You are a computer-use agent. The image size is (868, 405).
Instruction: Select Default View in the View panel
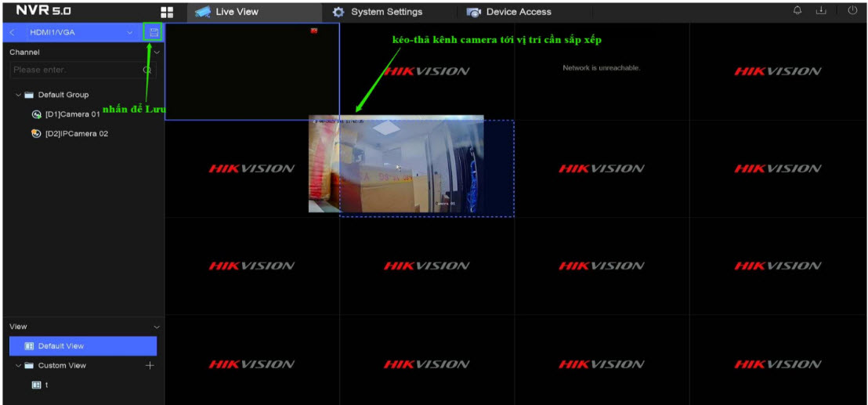click(x=60, y=346)
